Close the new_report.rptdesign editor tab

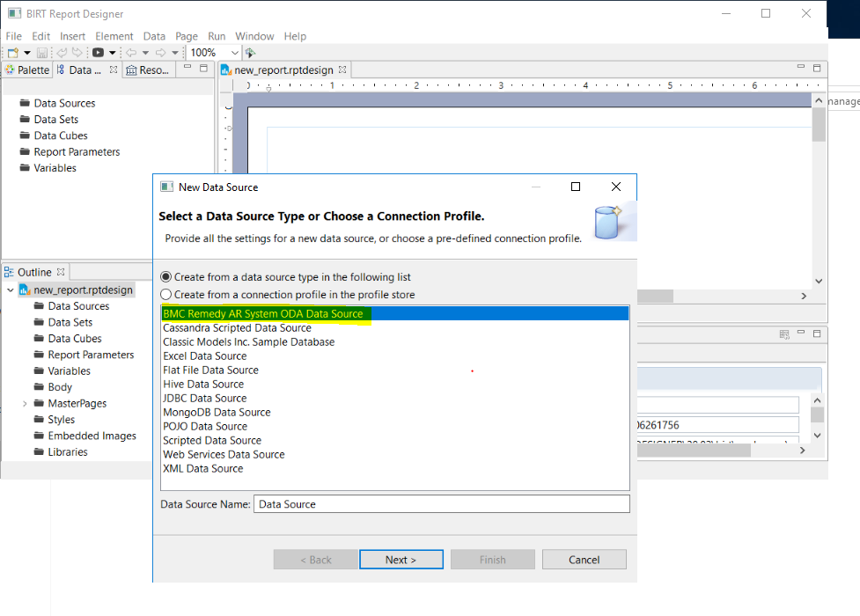pyautogui.click(x=342, y=70)
